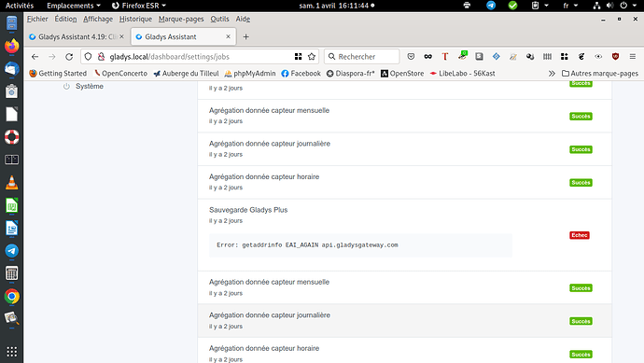Open the calculator app in dock
The height and width of the screenshot is (363, 644).
pos(11,273)
